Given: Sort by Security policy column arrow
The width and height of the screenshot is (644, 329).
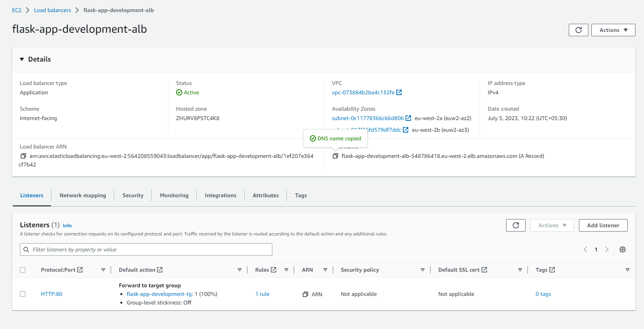Looking at the screenshot, I should coord(423,270).
